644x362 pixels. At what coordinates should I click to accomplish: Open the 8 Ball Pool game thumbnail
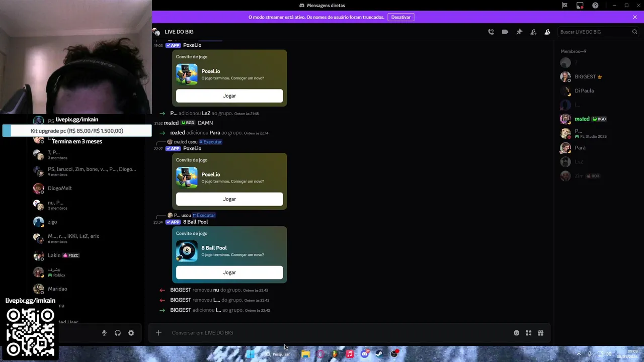pos(187,251)
